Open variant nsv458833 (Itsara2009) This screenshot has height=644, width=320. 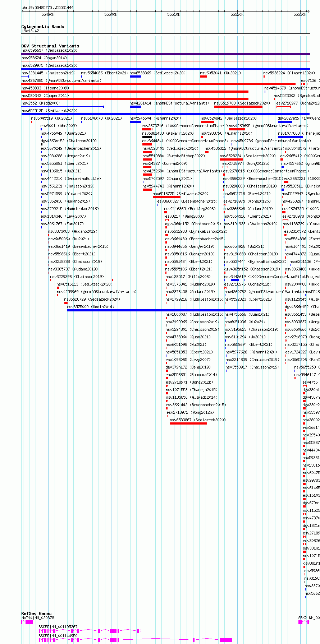pos(45,88)
